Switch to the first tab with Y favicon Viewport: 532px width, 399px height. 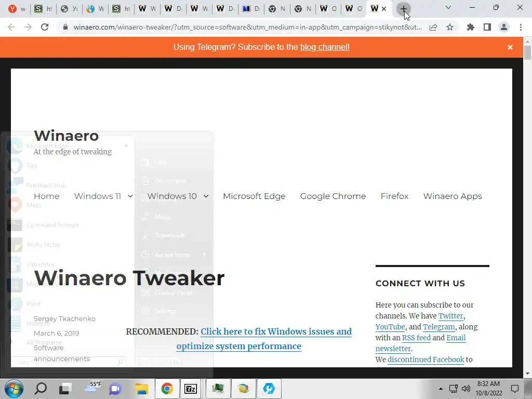click(17, 9)
